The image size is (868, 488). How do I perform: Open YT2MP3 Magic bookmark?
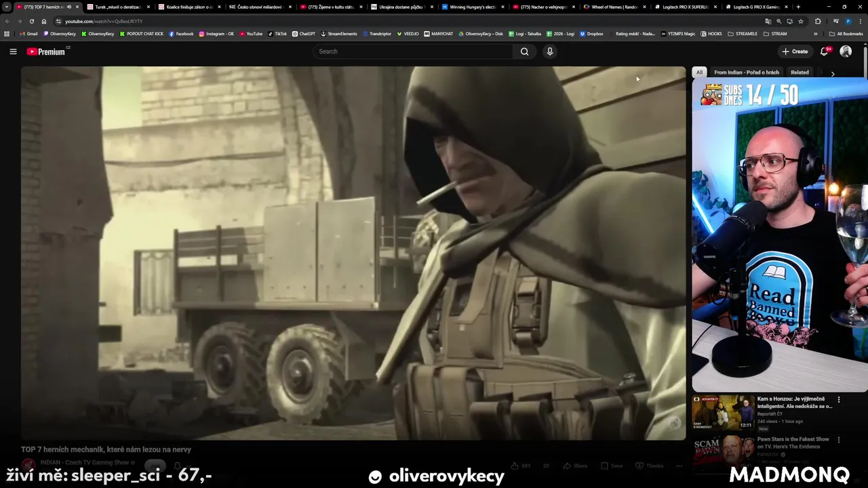[x=679, y=34]
